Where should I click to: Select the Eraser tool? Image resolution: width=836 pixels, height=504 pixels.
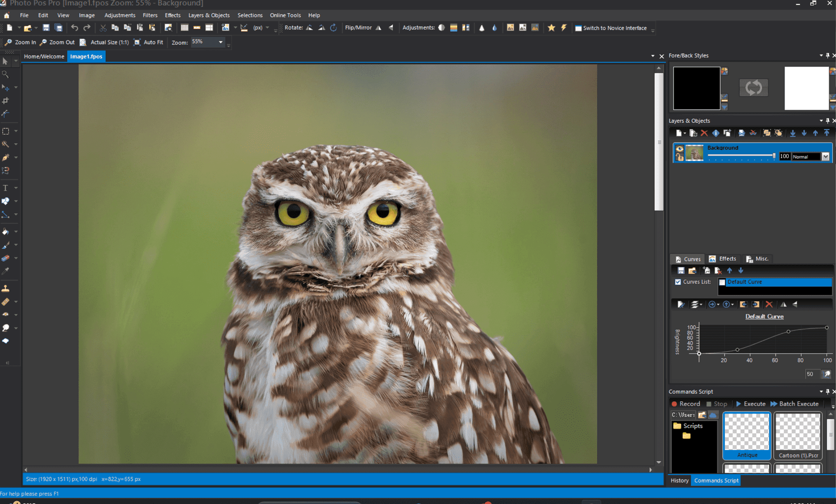coord(6,258)
